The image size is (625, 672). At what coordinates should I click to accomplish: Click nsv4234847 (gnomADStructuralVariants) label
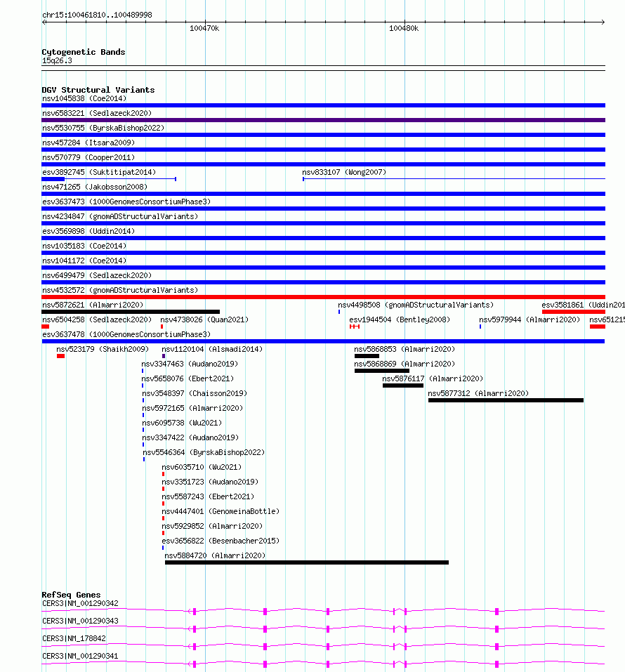coord(120,216)
